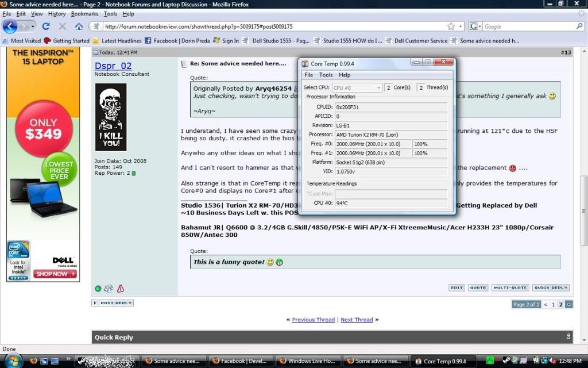Click the post number #13 link
The image size is (588, 368).
pyautogui.click(x=566, y=52)
